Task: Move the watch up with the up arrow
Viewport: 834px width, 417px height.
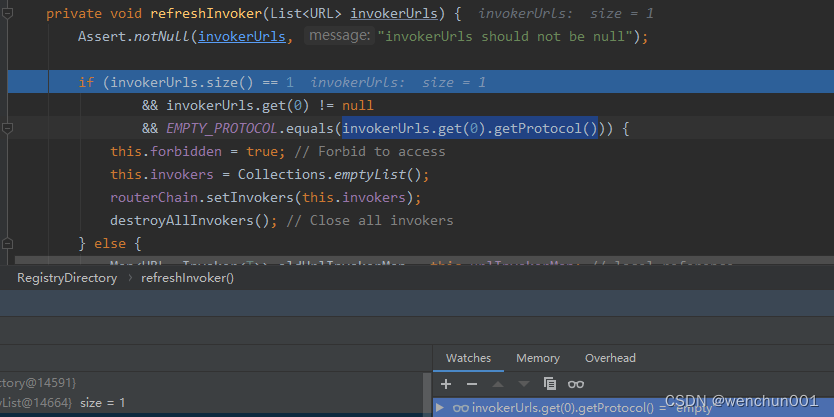Action: tap(497, 384)
